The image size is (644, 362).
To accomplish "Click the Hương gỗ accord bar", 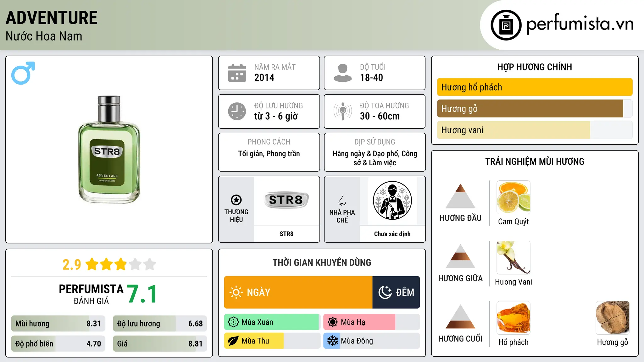I will pyautogui.click(x=535, y=108).
